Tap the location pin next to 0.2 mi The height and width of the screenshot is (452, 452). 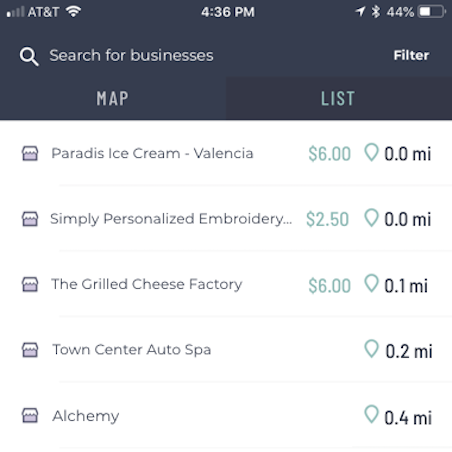[371, 349]
